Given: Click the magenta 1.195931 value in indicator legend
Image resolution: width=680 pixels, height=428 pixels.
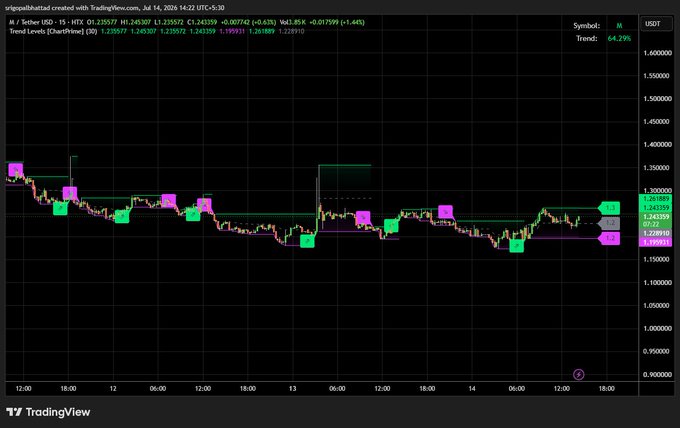Looking at the screenshot, I should [x=232, y=31].
